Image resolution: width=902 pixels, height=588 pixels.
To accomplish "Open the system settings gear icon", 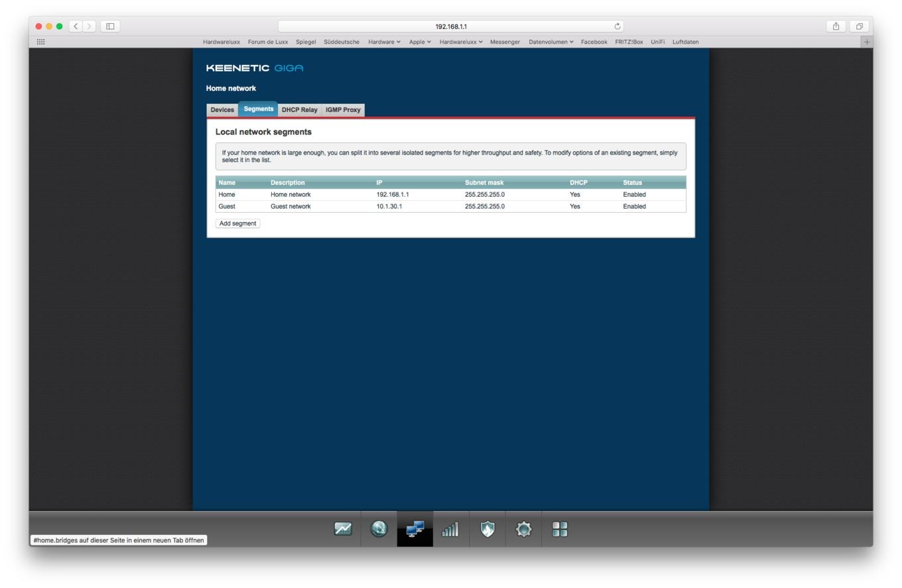I will coord(523,529).
